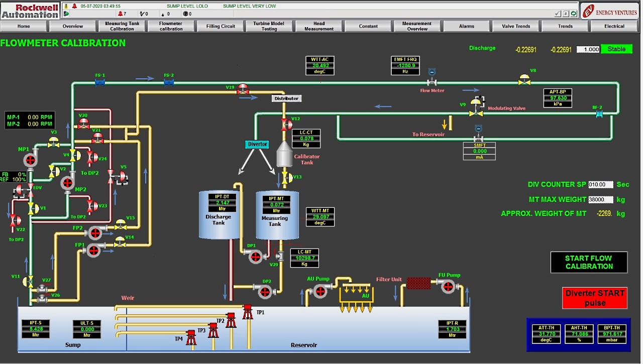Switch to the Filling Circuit tab
Screen dimensions: 643x364
221,26
